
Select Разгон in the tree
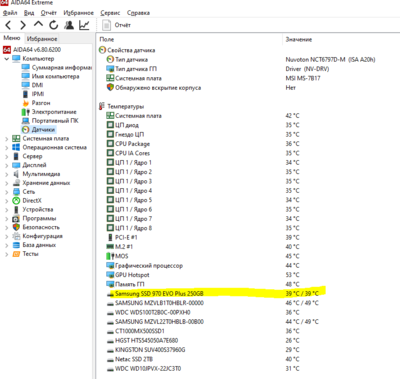coord(41,103)
